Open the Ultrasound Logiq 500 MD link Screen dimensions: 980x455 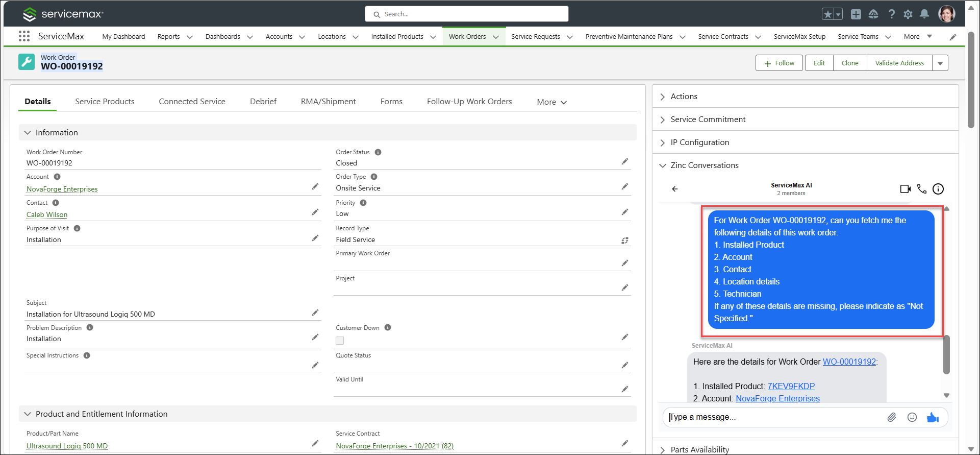(x=67, y=446)
